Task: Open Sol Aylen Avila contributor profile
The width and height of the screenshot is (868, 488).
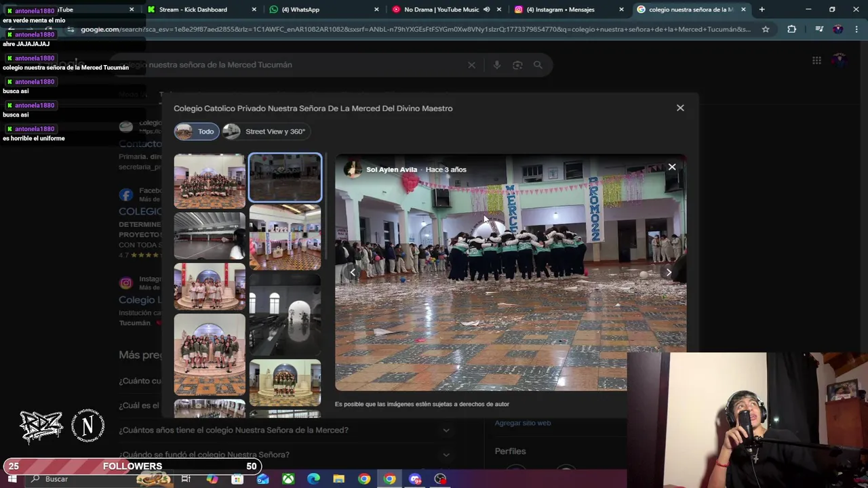Action: point(391,169)
